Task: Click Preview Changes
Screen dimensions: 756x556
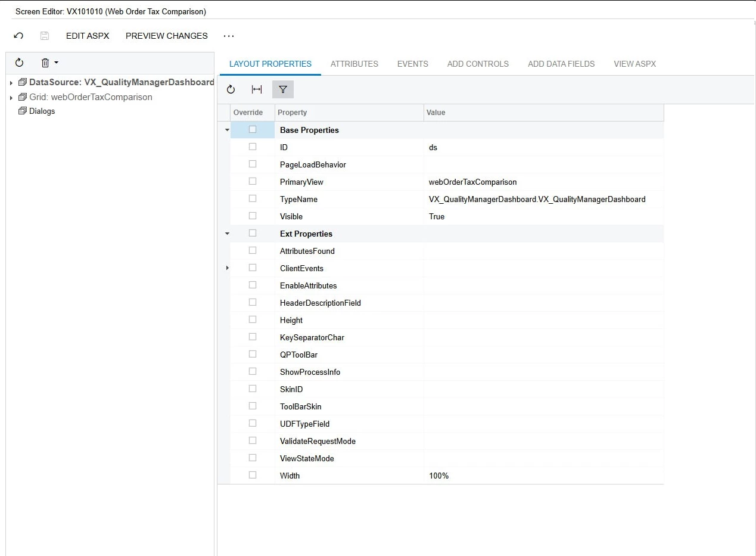Action: point(166,36)
